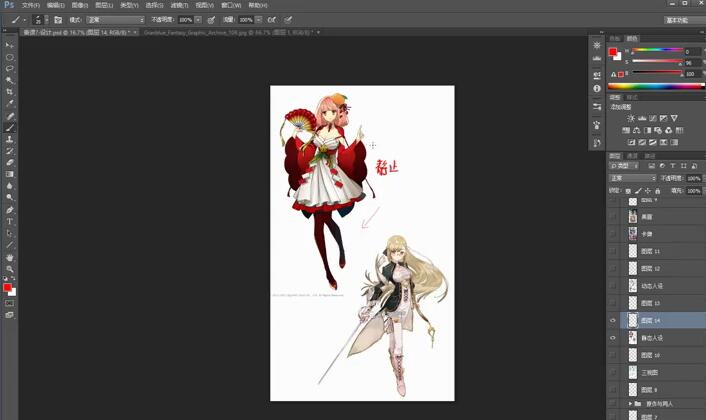The width and height of the screenshot is (706, 420).
Task: Open the Info panel icon in dock
Action: (597, 89)
